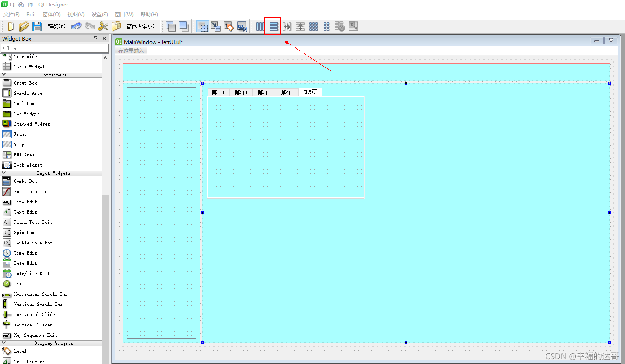The image size is (625, 364).
Task: Click the Widget Box Filter field
Action: coord(55,48)
